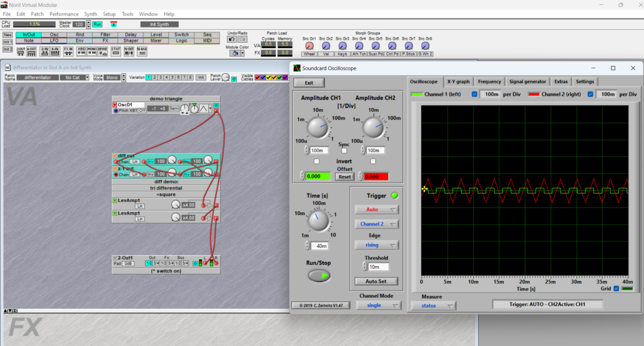Add the DEVICE module icon
The height and width of the screenshot is (346, 644).
click(x=103, y=51)
